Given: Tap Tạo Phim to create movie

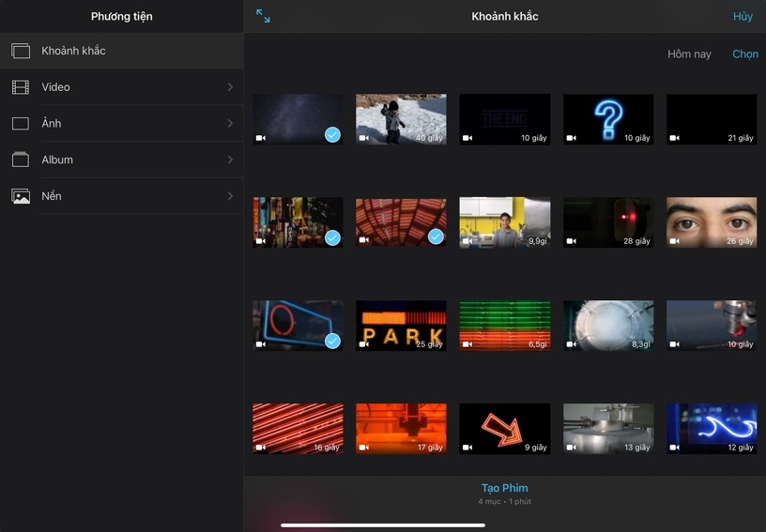Looking at the screenshot, I should click(504, 488).
